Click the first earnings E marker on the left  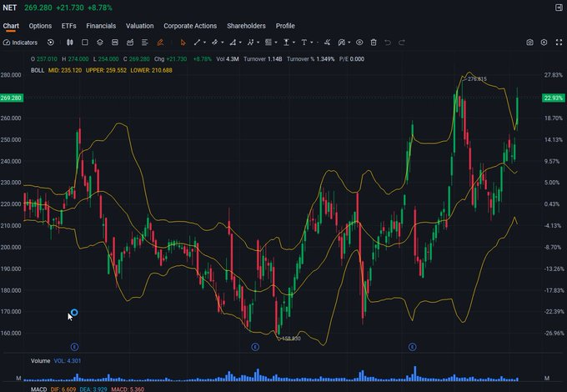pyautogui.click(x=74, y=347)
